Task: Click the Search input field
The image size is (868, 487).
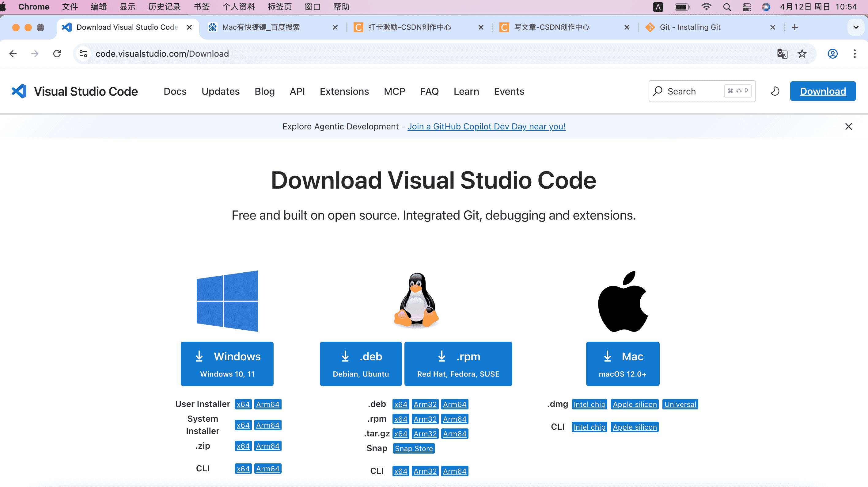Action: (x=702, y=91)
